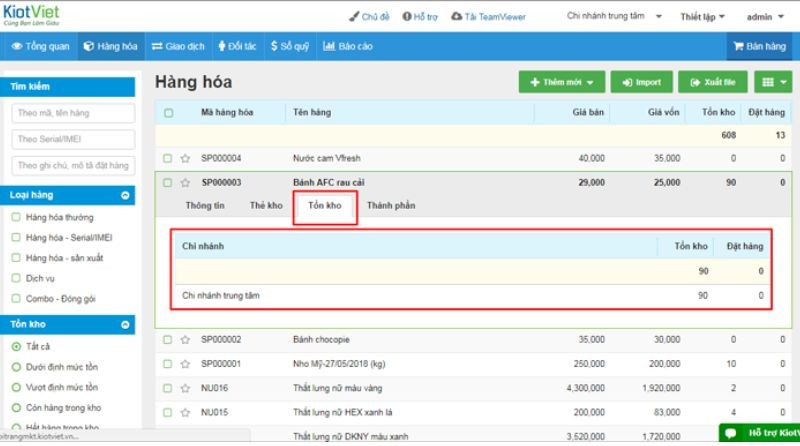The height and width of the screenshot is (446, 800).
Task: Check the NU016 row checkbox
Action: [167, 388]
